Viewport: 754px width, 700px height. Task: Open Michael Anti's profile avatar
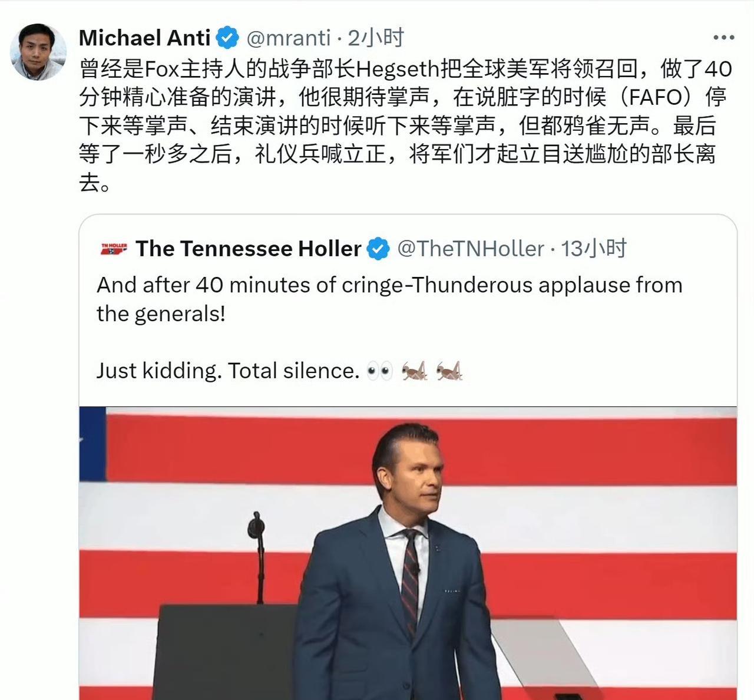(38, 52)
